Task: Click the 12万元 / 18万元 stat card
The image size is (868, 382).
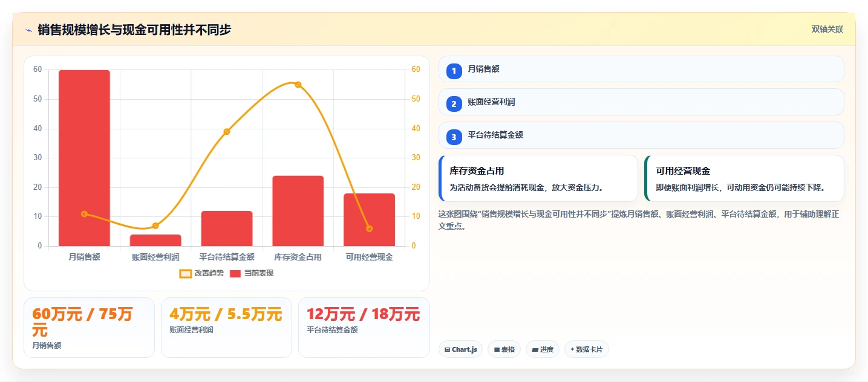Action: pyautogui.click(x=364, y=328)
